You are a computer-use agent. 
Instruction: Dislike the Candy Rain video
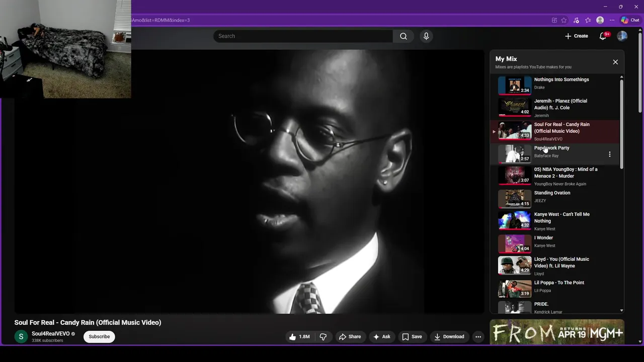coord(323,337)
